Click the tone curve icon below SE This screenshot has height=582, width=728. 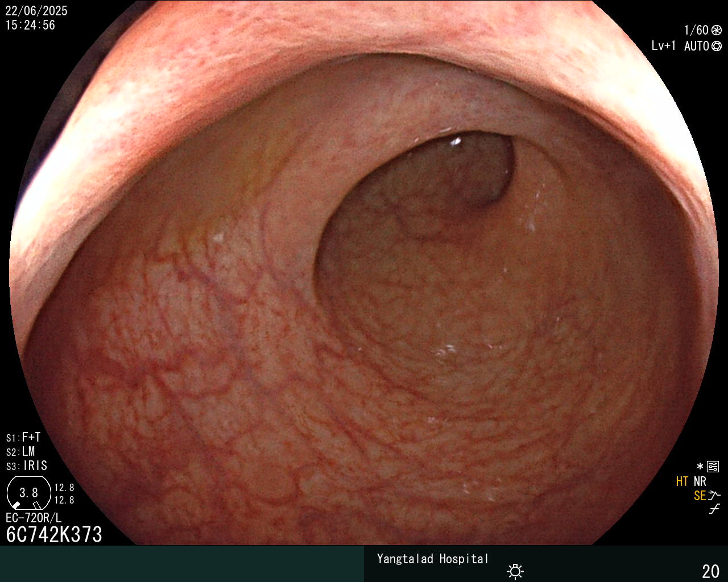(x=714, y=509)
